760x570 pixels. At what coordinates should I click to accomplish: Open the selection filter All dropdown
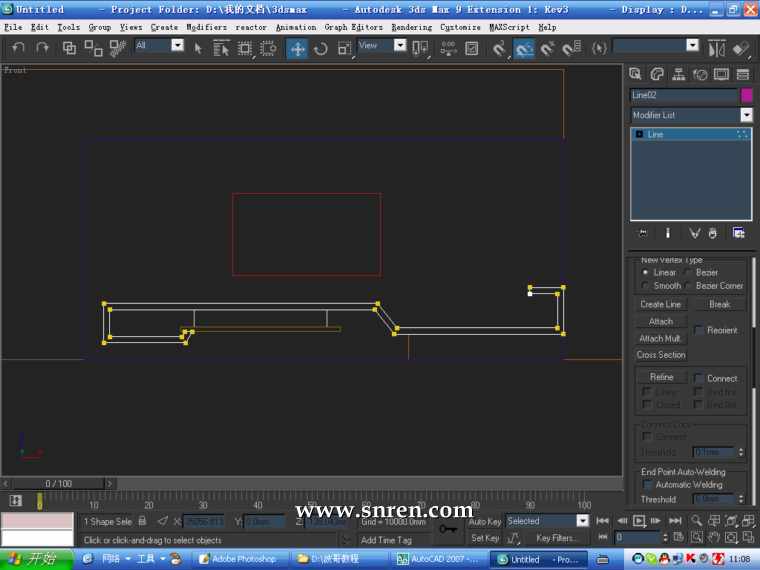click(178, 46)
